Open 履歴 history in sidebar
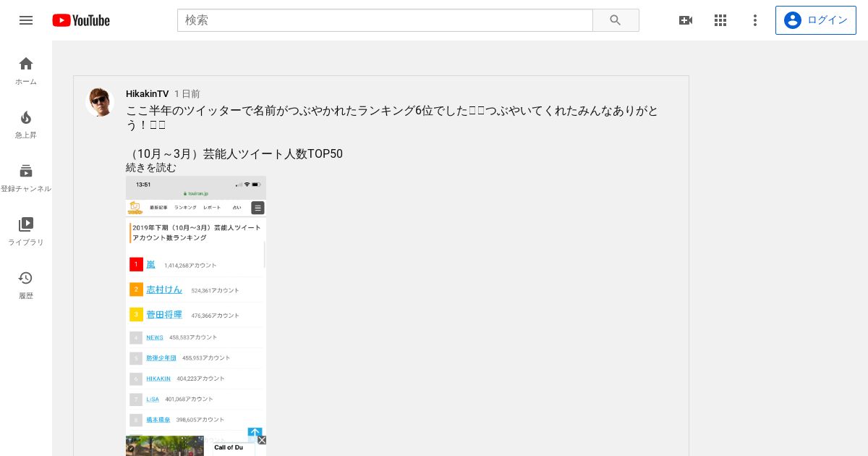This screenshot has width=868, height=456. pos(26,284)
